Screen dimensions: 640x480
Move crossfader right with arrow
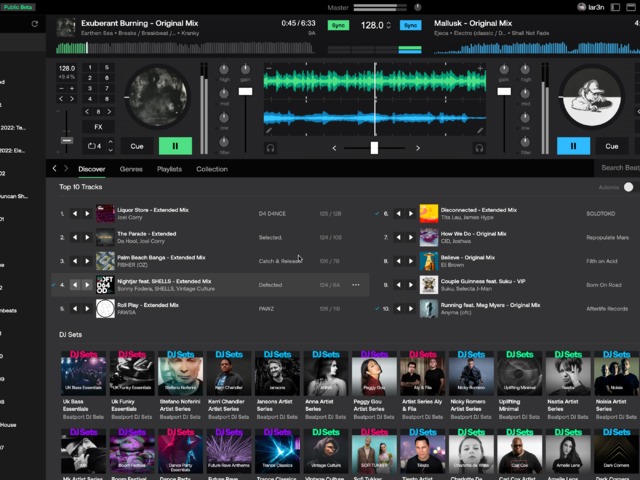pyautogui.click(x=418, y=148)
